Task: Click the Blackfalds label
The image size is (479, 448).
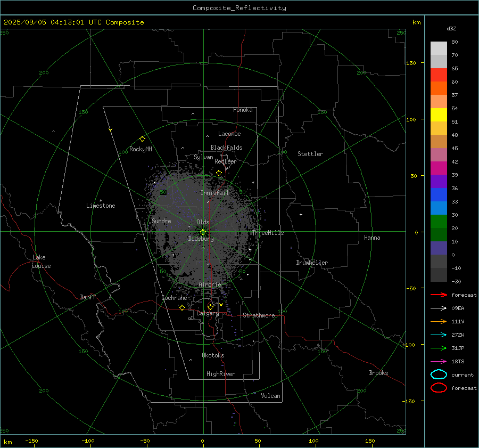Action: (226, 148)
